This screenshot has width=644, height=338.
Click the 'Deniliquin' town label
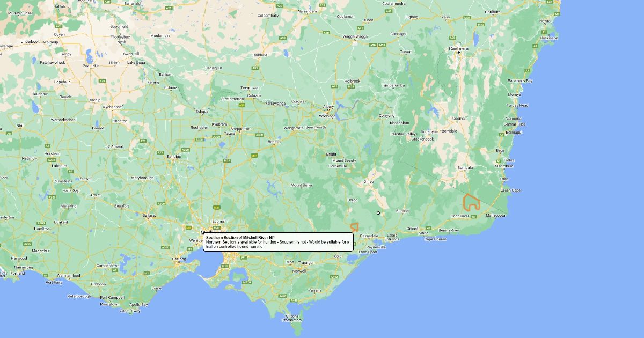[213, 68]
